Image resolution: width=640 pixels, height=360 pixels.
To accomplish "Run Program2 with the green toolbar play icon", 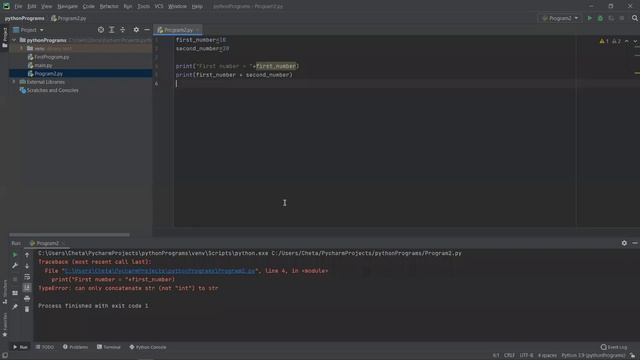I will [589, 18].
